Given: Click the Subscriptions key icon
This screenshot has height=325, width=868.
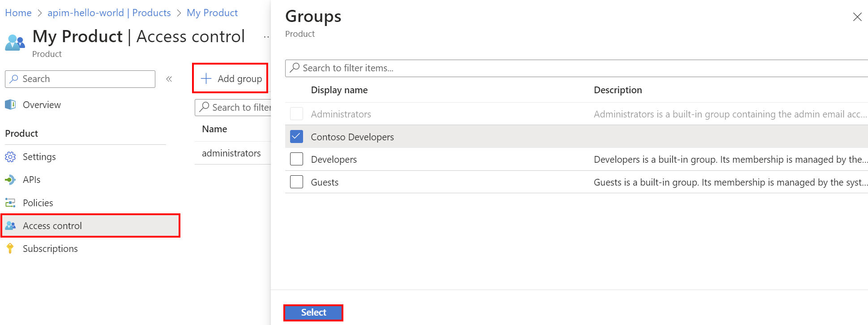Looking at the screenshot, I should 10,248.
